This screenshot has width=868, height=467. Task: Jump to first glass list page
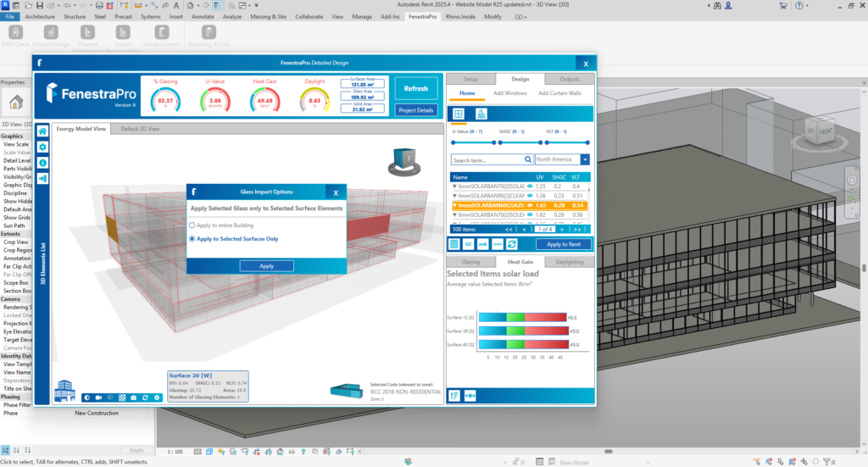tap(509, 229)
